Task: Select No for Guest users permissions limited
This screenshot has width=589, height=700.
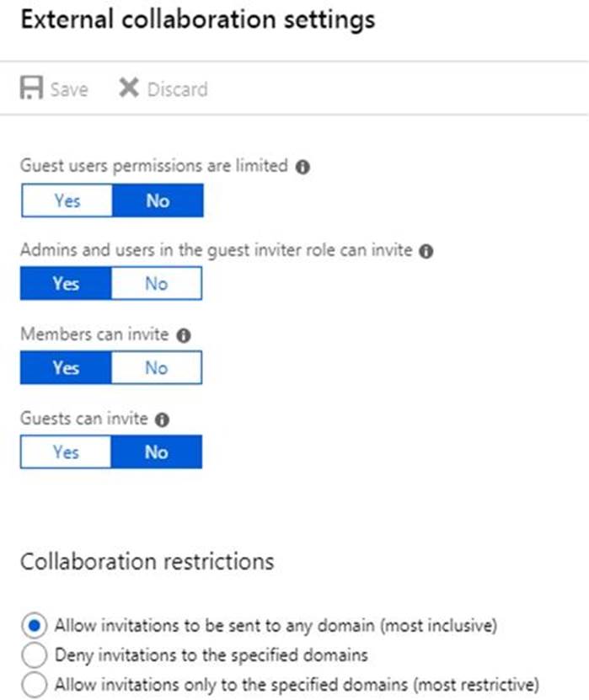Action: (157, 201)
